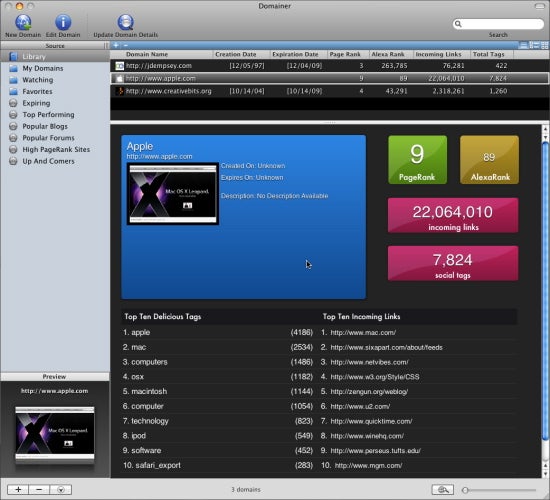
Task: Click the 22,064,010 incoming links tile
Action: point(453,215)
